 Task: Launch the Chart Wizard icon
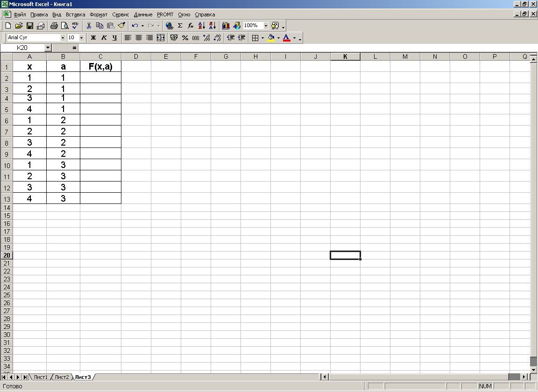coord(226,26)
